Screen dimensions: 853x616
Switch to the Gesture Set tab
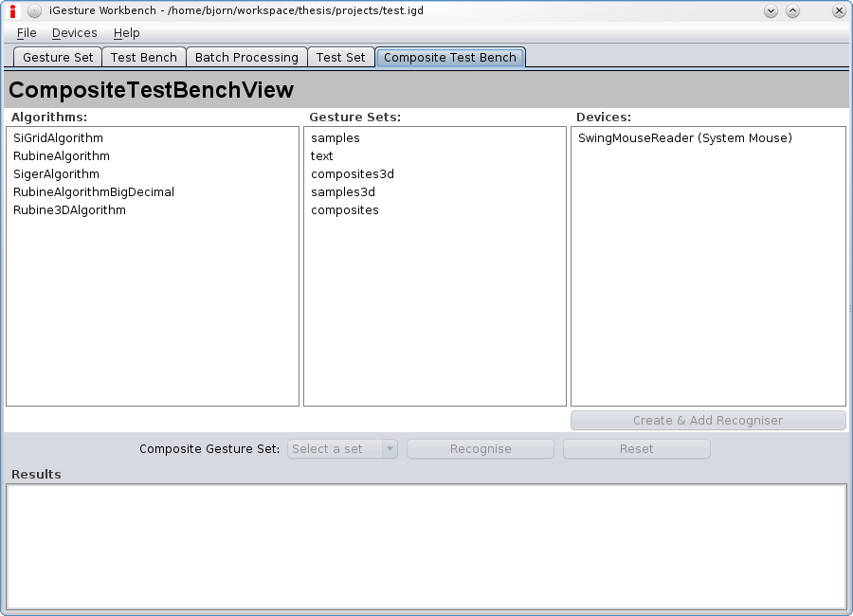(58, 57)
